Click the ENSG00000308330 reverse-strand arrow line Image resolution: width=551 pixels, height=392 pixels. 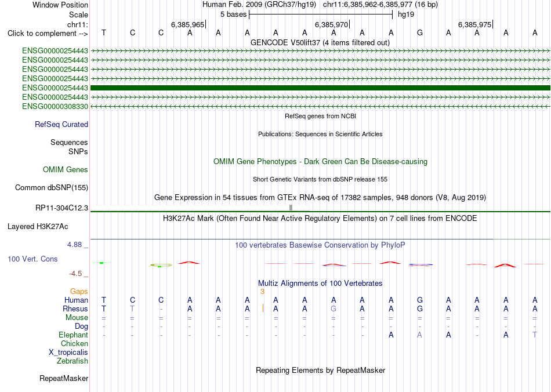(x=320, y=106)
